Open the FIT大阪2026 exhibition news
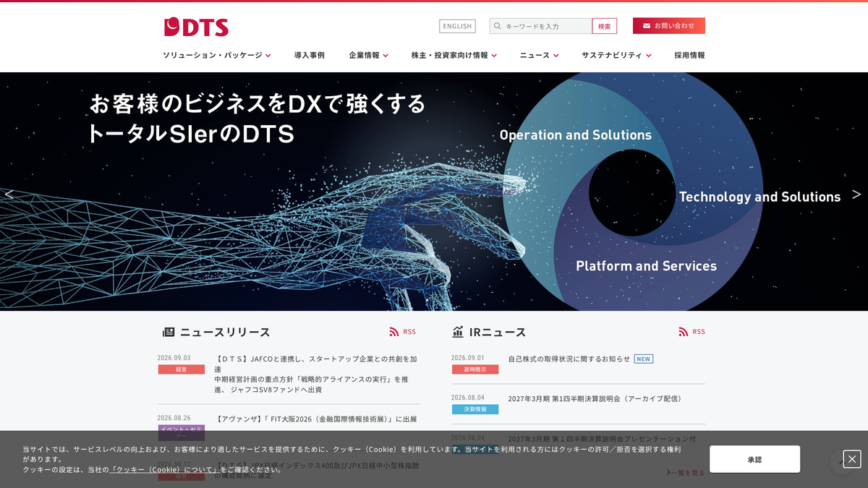 pyautogui.click(x=315, y=419)
